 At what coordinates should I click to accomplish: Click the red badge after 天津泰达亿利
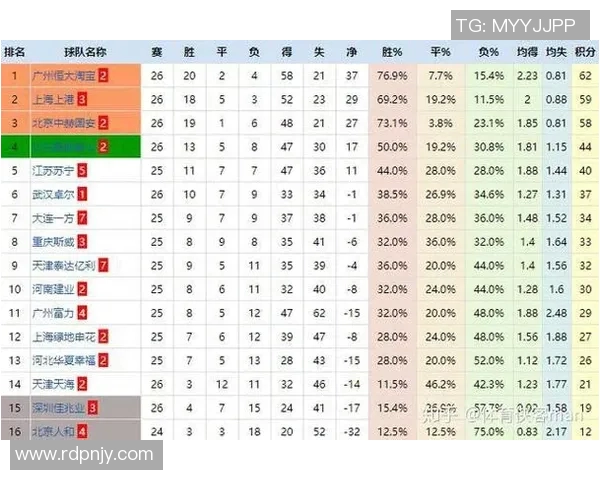[x=104, y=265]
